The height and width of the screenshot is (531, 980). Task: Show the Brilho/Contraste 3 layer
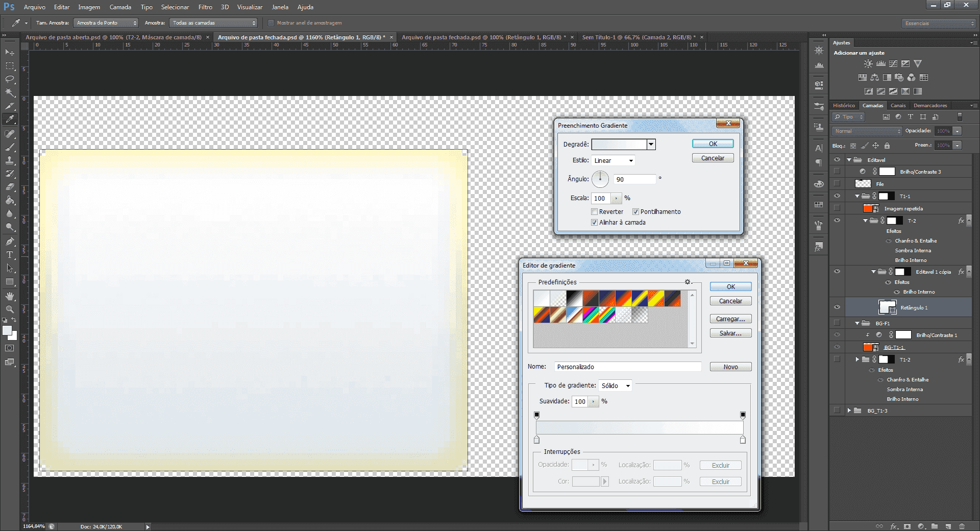(x=837, y=172)
